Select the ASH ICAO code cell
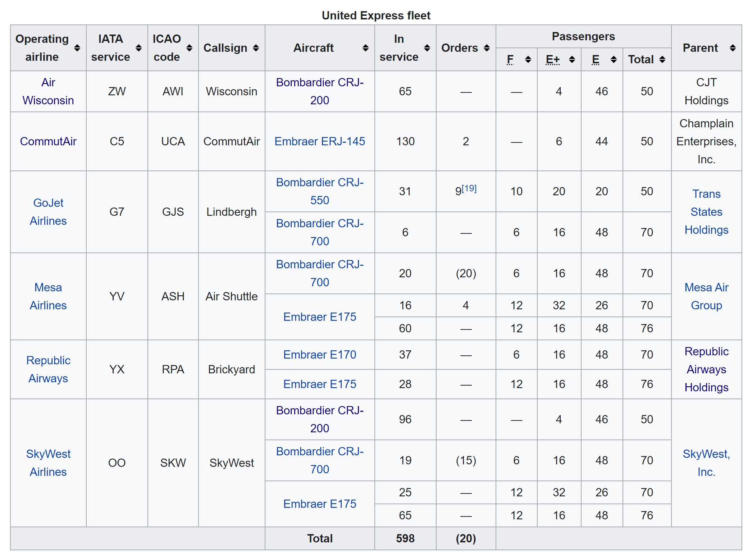Image resolution: width=752 pixels, height=560 pixels. pos(173,296)
